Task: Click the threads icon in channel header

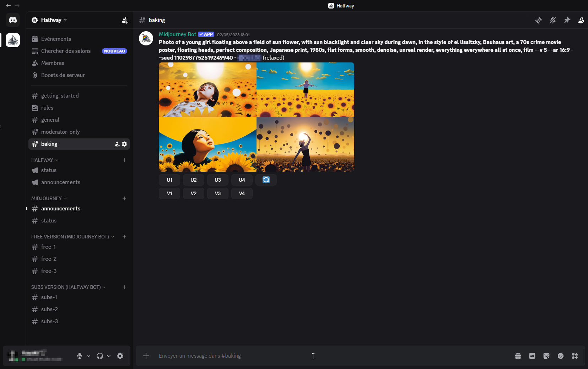Action: (539, 20)
